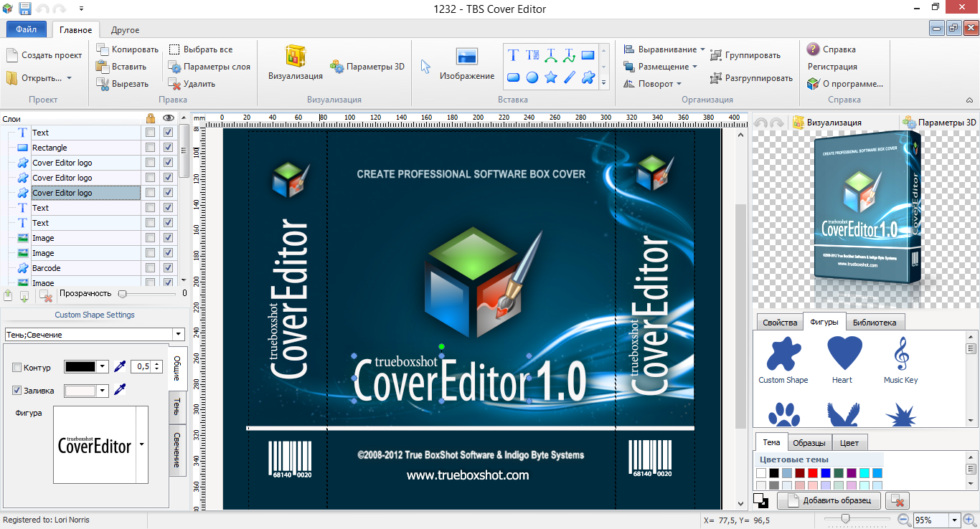Open the Цвет tab
Image resolution: width=980 pixels, height=529 pixels.
coord(849,442)
